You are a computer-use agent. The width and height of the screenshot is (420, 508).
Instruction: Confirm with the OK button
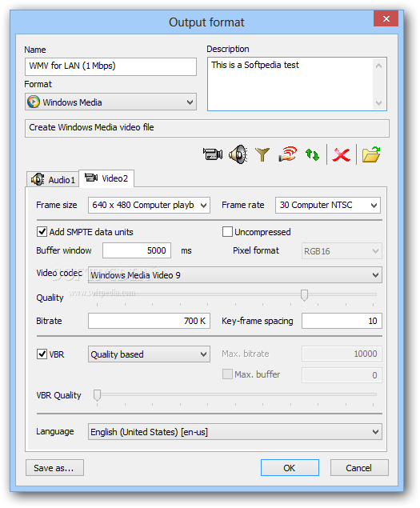[290, 467]
